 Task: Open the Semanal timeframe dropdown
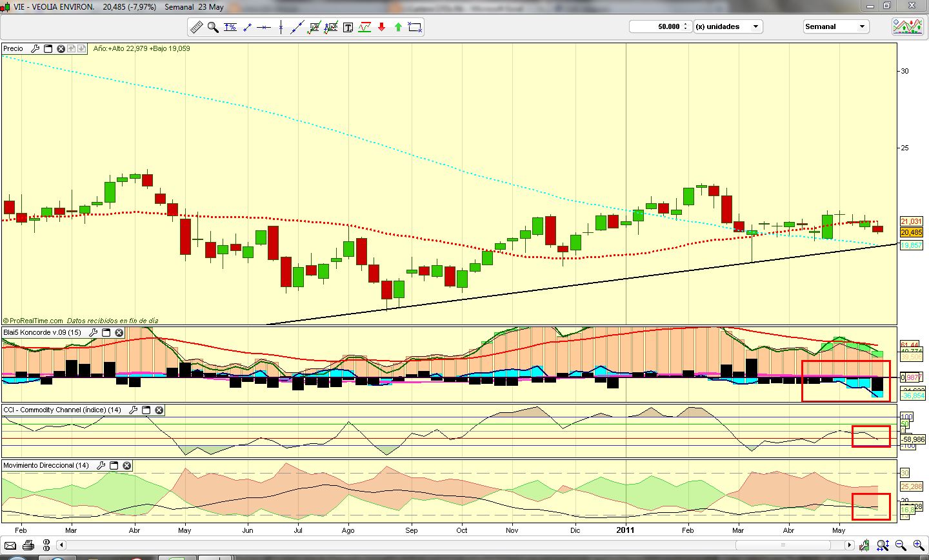[x=836, y=26]
